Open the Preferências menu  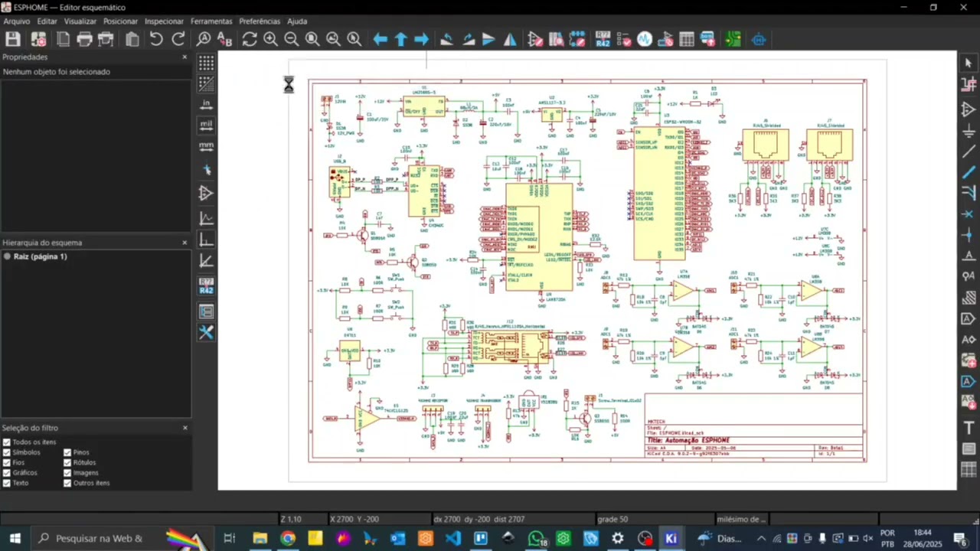pos(260,21)
